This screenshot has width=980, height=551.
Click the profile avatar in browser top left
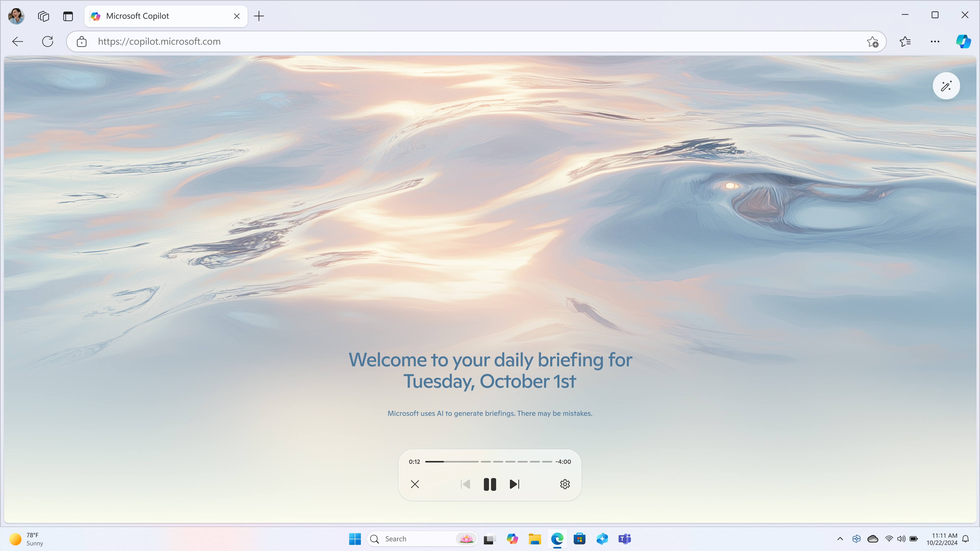(x=17, y=16)
